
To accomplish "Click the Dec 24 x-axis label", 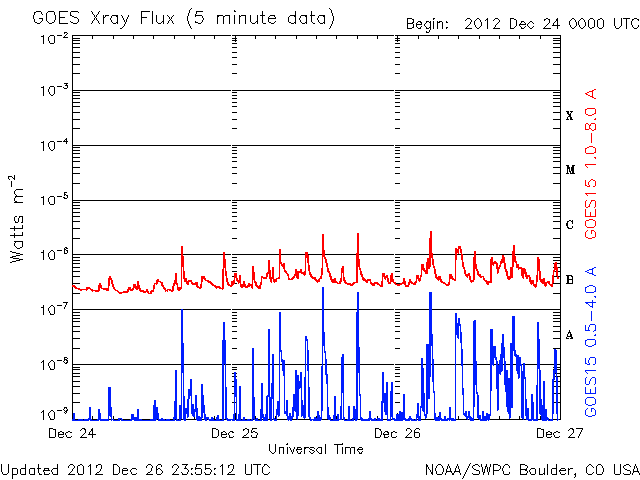I will click(73, 434).
